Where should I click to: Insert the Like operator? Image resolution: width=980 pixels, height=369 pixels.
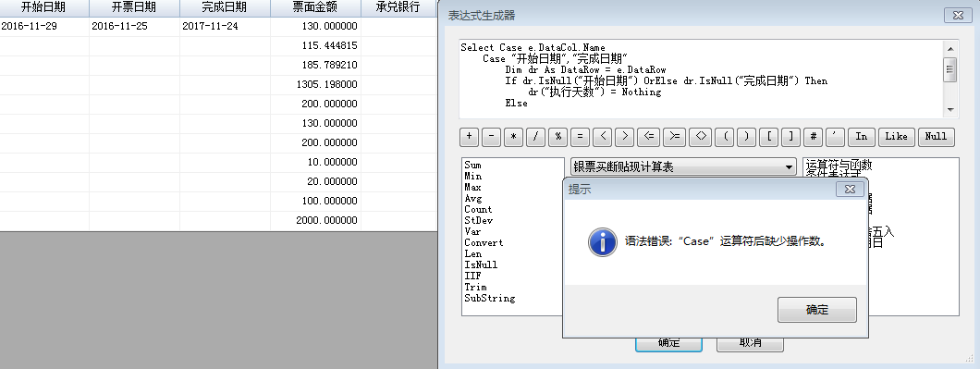896,136
